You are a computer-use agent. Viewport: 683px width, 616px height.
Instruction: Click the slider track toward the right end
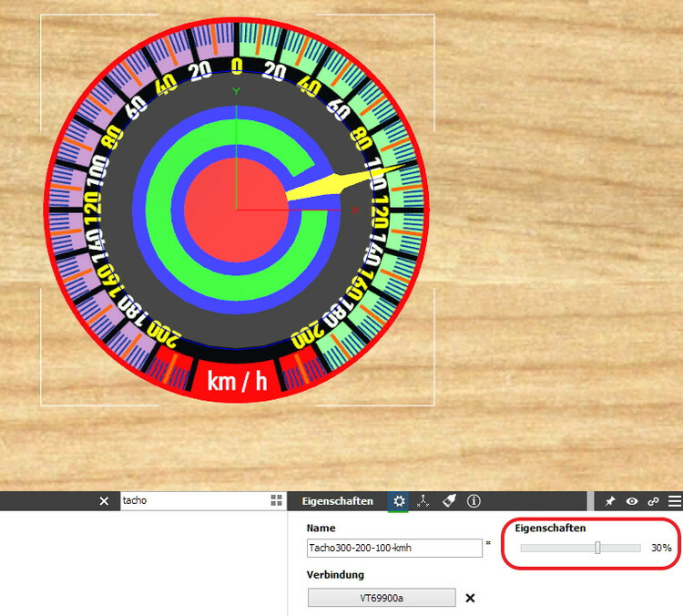pos(628,548)
